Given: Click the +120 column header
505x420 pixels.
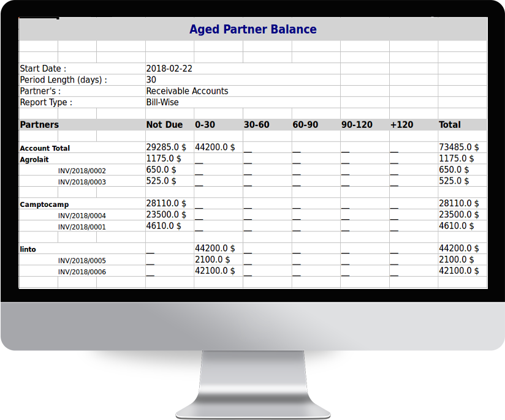Looking at the screenshot, I should (401, 125).
